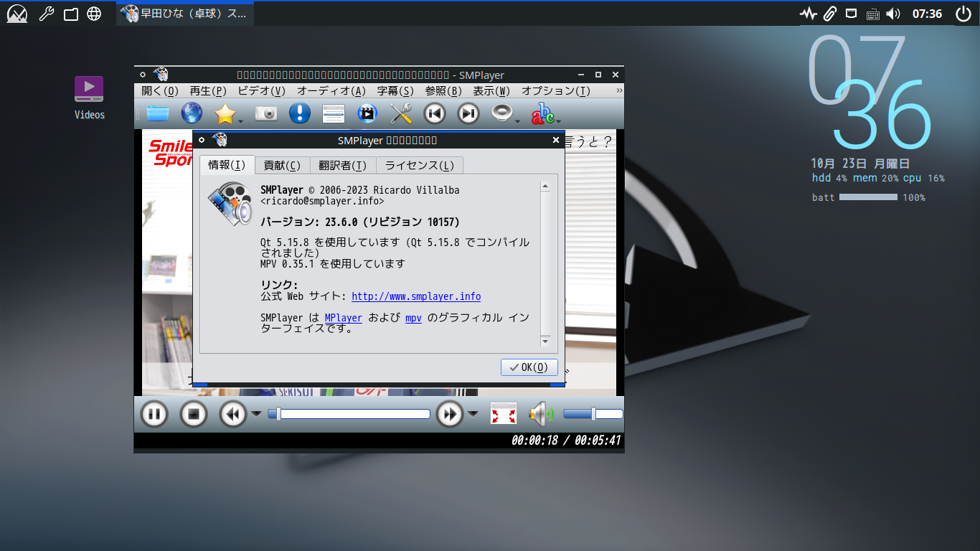Click the abc subtitle track icon

click(543, 113)
